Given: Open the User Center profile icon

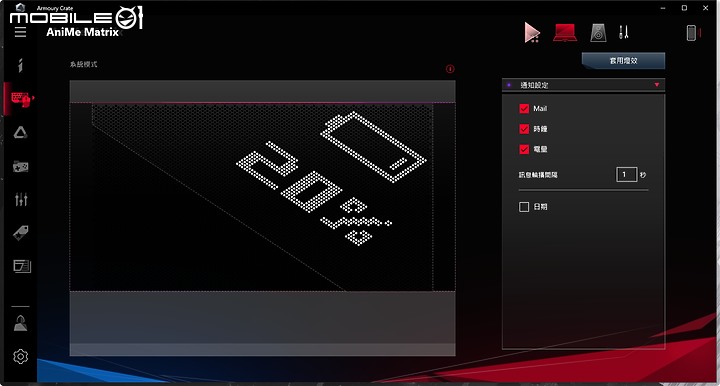Looking at the screenshot, I should (x=20, y=324).
